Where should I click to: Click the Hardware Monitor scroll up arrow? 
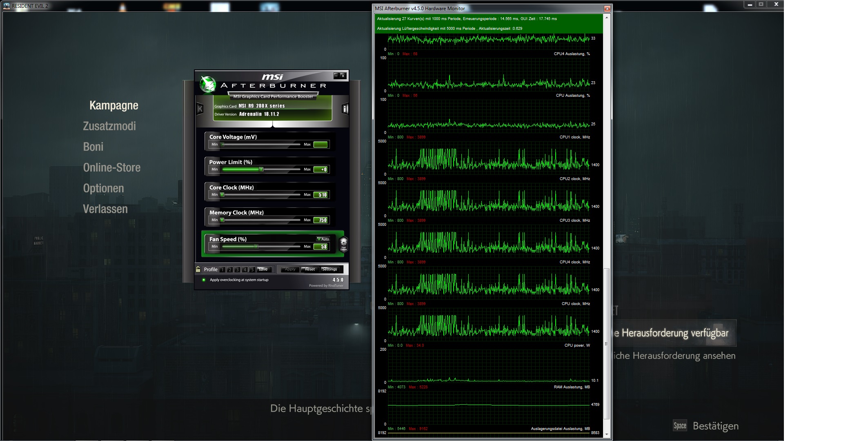(607, 18)
